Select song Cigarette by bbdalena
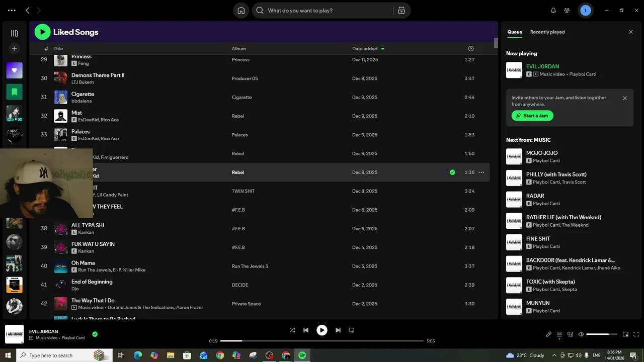The width and height of the screenshot is (644, 362). click(x=259, y=97)
